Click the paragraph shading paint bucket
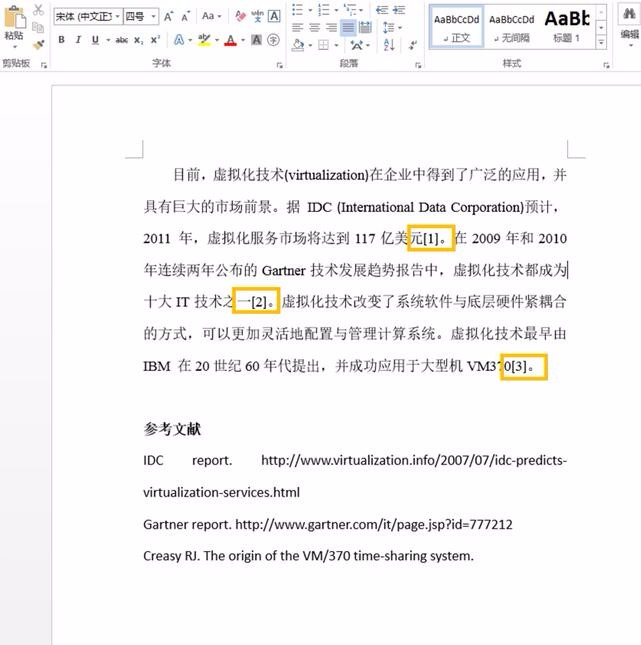The width and height of the screenshot is (641, 645). point(298,45)
